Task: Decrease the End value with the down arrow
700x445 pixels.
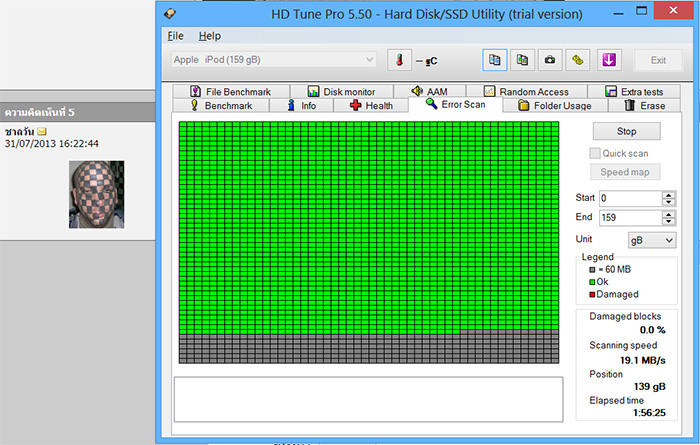Action: (x=668, y=221)
